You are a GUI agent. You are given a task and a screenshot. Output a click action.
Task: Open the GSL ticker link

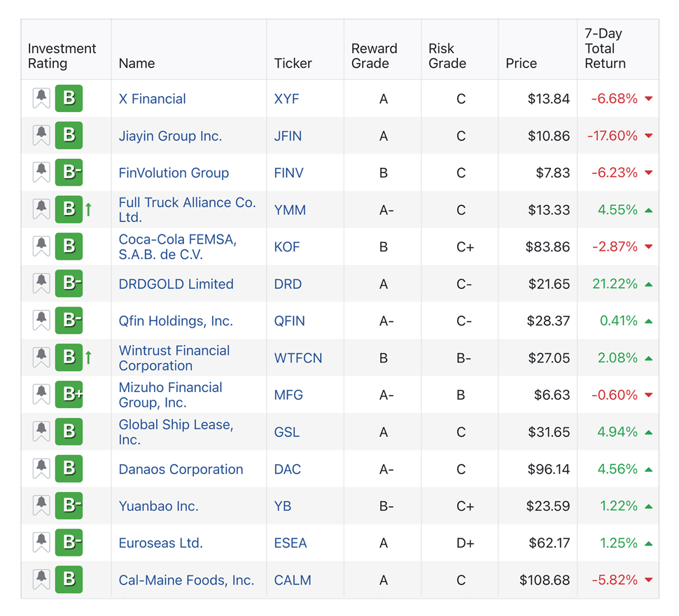(286, 432)
